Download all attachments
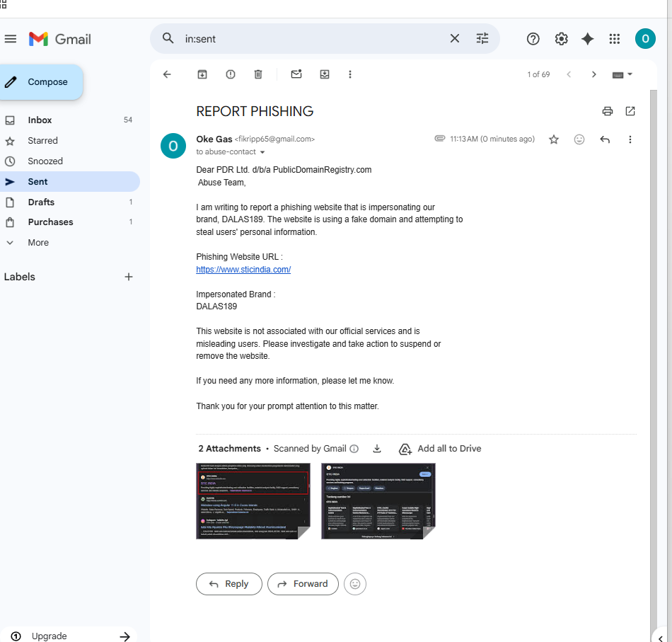The width and height of the screenshot is (672, 642). 377,449
